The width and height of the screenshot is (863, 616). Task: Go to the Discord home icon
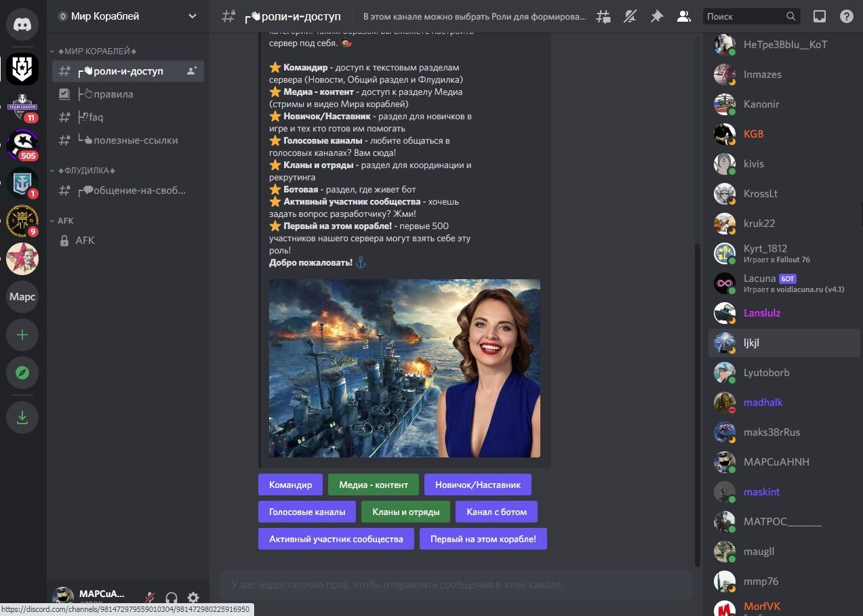[x=22, y=24]
